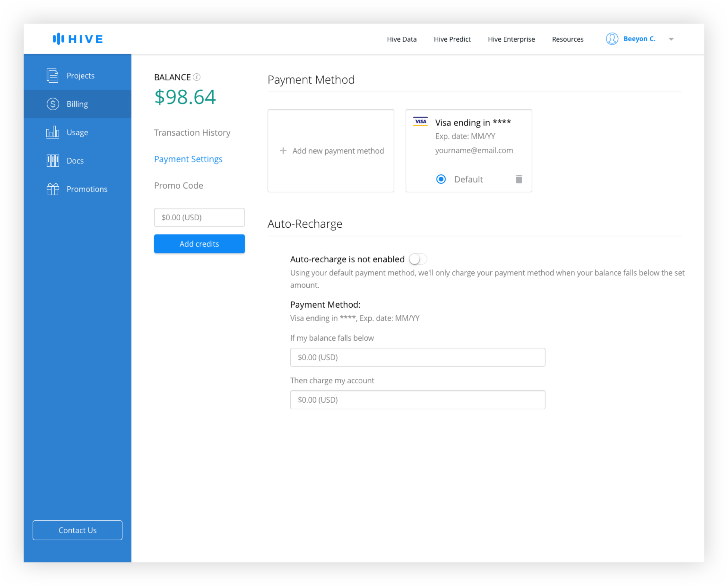Click the Visa card logo
728x586 pixels.
tap(420, 121)
